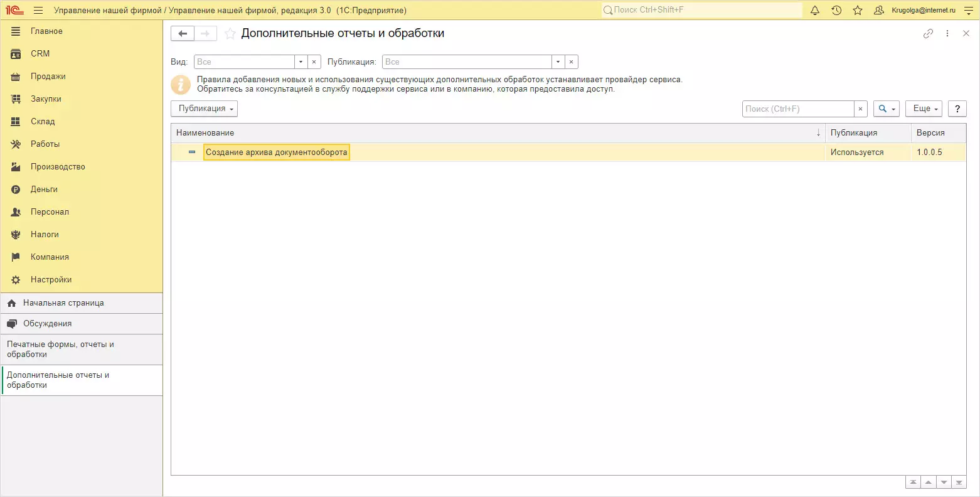Select Дополнительные отчеты и обработки tab
This screenshot has width=980, height=497.
click(x=82, y=380)
